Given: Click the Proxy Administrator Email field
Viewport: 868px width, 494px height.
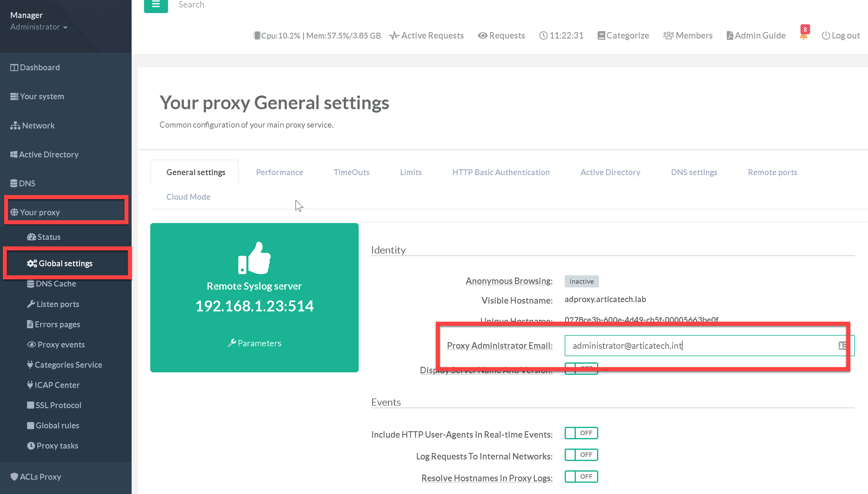Looking at the screenshot, I should [699, 345].
